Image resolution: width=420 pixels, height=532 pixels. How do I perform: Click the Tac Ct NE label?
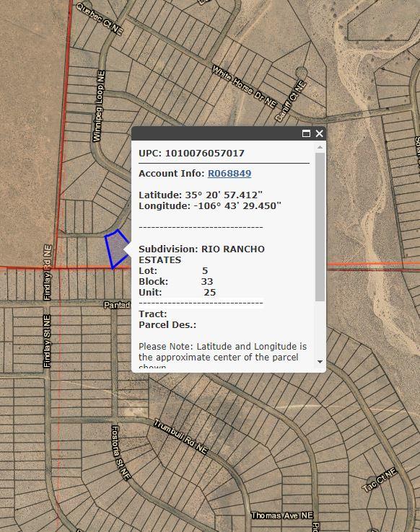point(380,479)
